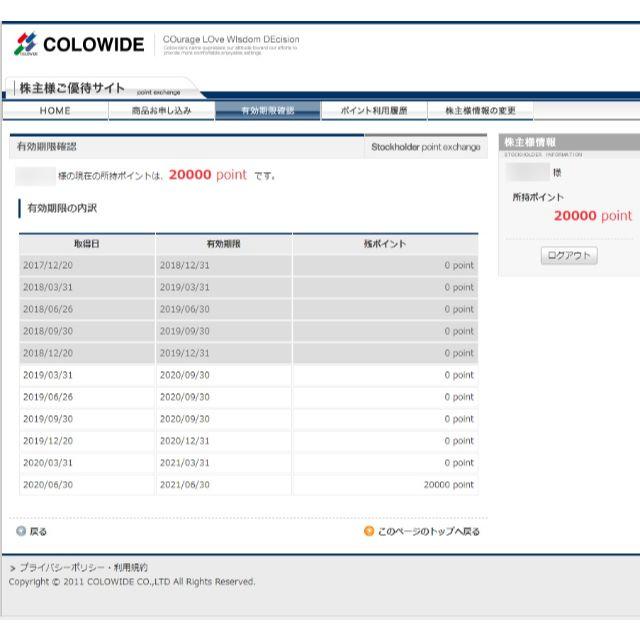The image size is (640, 640).
Task: Click expiry date 2020/12/31
Action: [x=184, y=441]
